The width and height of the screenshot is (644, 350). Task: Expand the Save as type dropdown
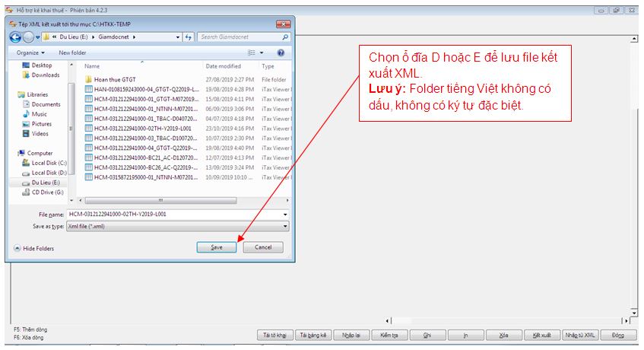(285, 226)
